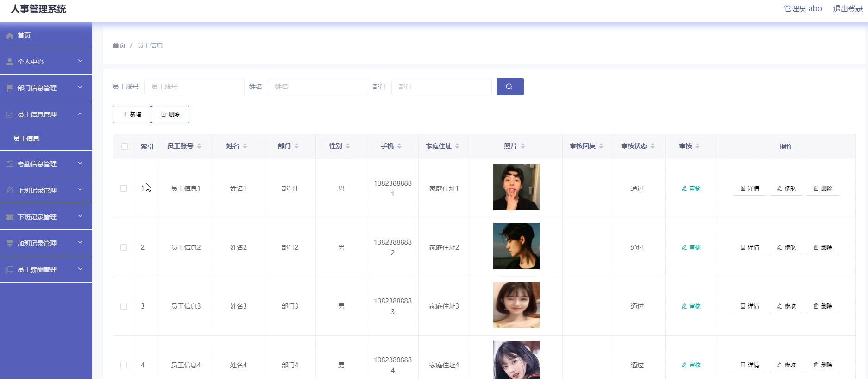The image size is (868, 379).
Task: Click 删除 for 员工信息3
Action: 823,306
